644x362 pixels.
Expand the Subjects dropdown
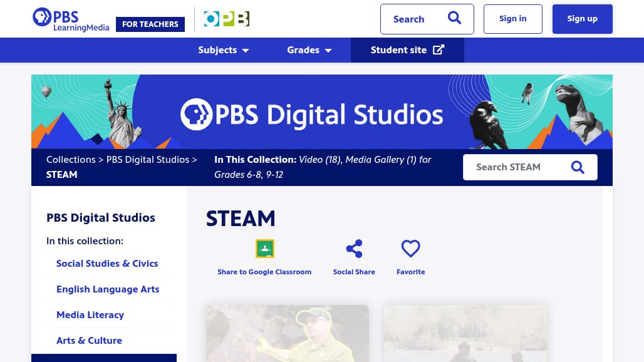(223, 50)
